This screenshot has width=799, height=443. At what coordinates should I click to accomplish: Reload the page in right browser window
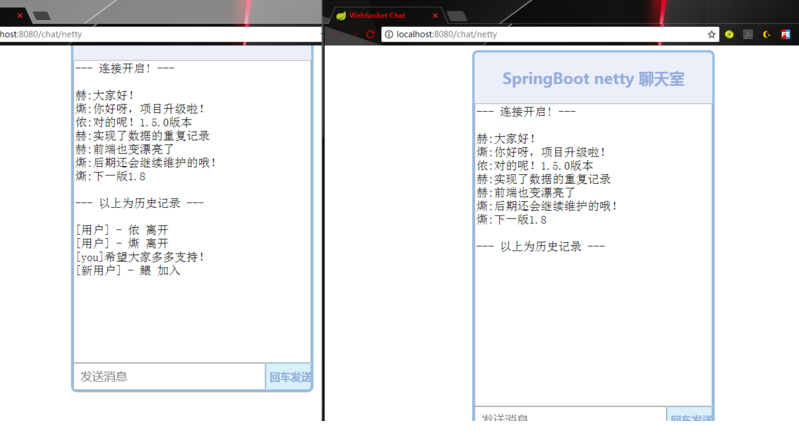[x=370, y=35]
